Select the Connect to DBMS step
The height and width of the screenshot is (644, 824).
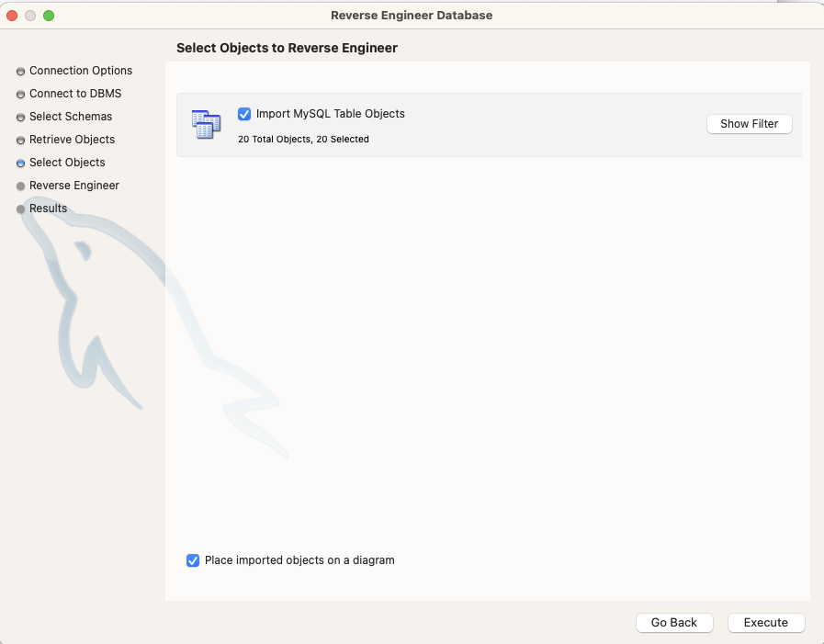75,94
